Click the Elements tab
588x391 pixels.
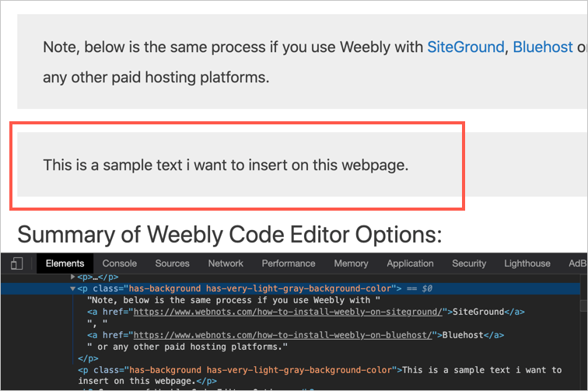[65, 264]
